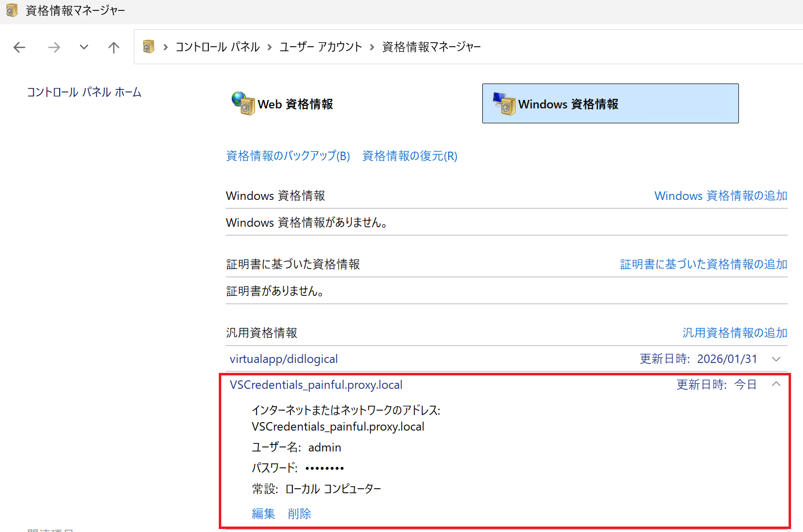Screen dimensions: 803x532
Task: Click 証明書に基づいた資格情報の追加 link
Action: [703, 264]
